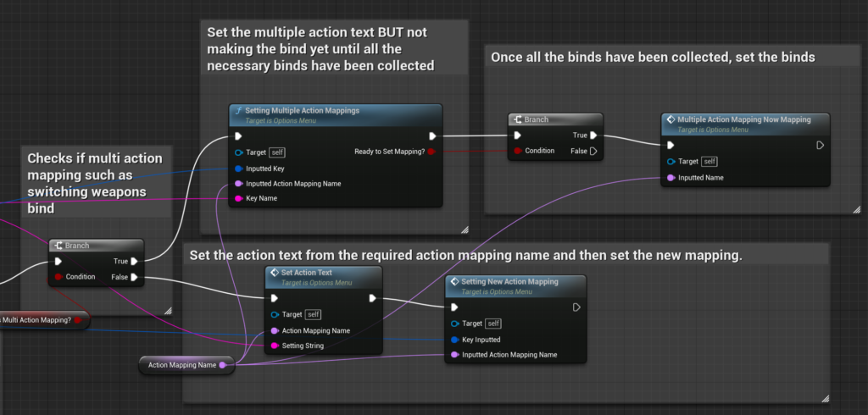The image size is (868, 415).
Task: Click the Branch icon in the top-right comment
Action: pyautogui.click(x=517, y=120)
